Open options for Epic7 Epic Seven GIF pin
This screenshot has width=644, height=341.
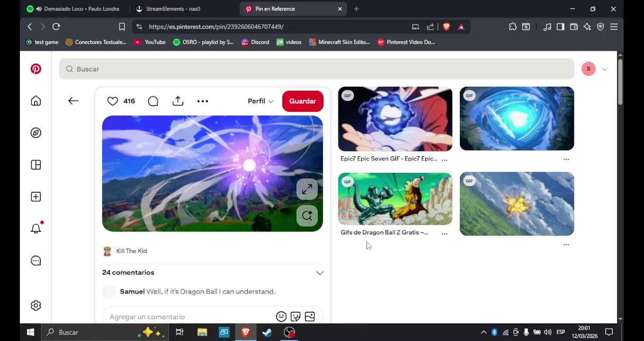444,160
